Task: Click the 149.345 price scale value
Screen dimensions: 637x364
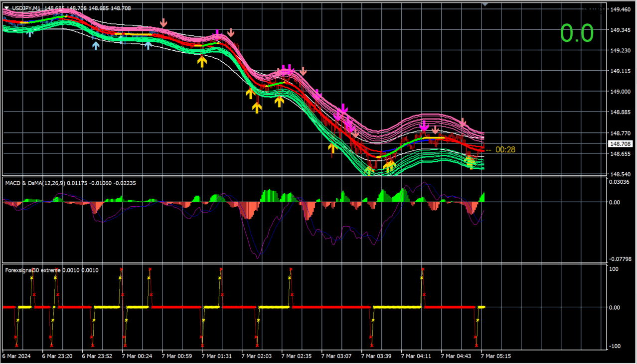Action: (620, 30)
